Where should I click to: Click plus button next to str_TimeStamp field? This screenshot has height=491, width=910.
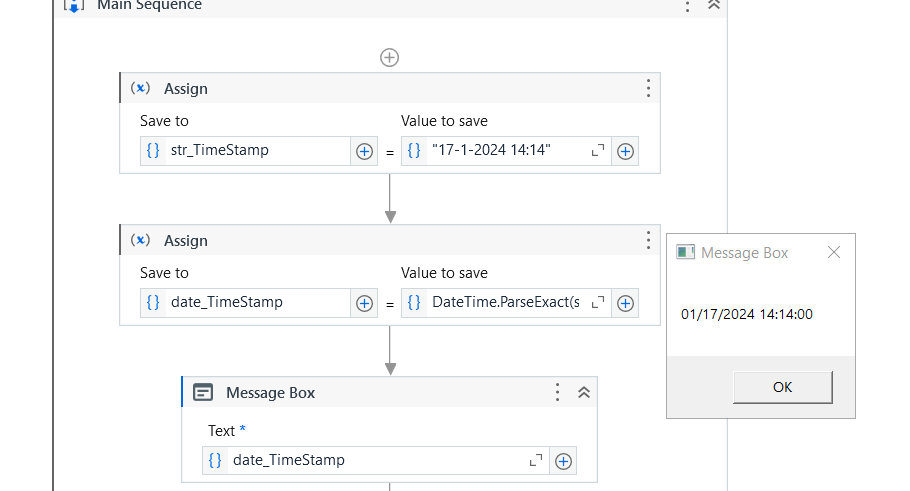[364, 151]
